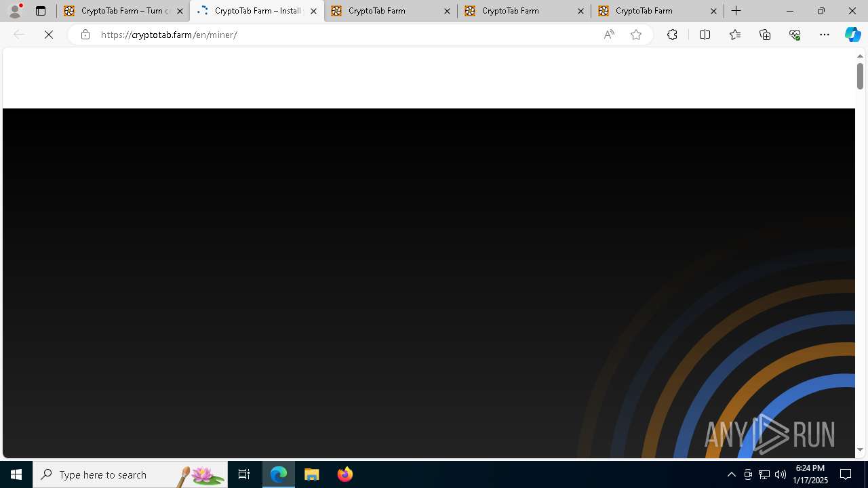The width and height of the screenshot is (868, 488).
Task: Open Task View on the taskbar
Action: (x=244, y=474)
